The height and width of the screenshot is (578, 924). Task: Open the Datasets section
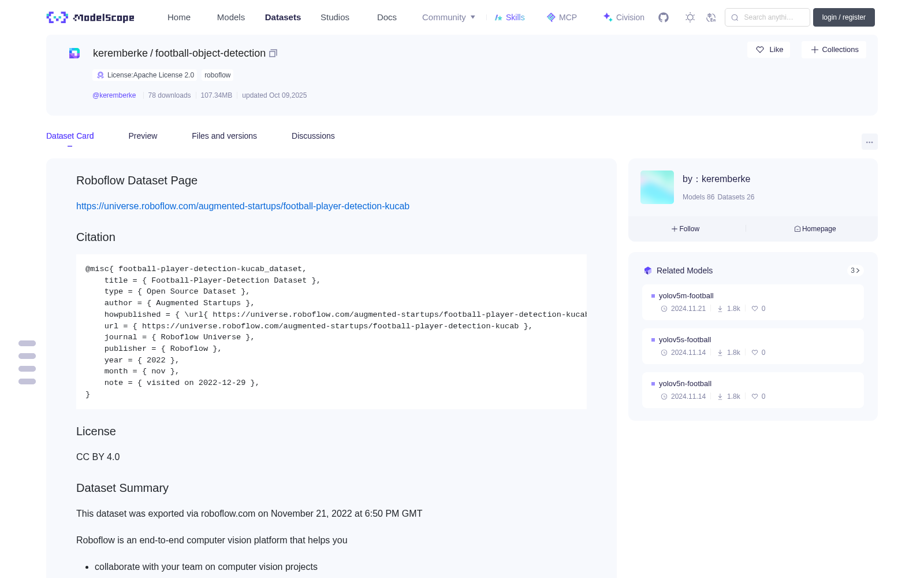283,17
